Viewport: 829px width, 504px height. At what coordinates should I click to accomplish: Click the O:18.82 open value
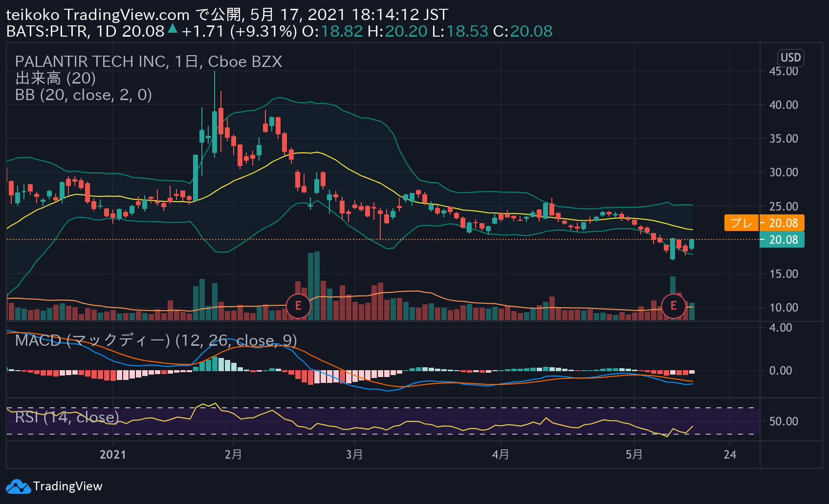[332, 31]
